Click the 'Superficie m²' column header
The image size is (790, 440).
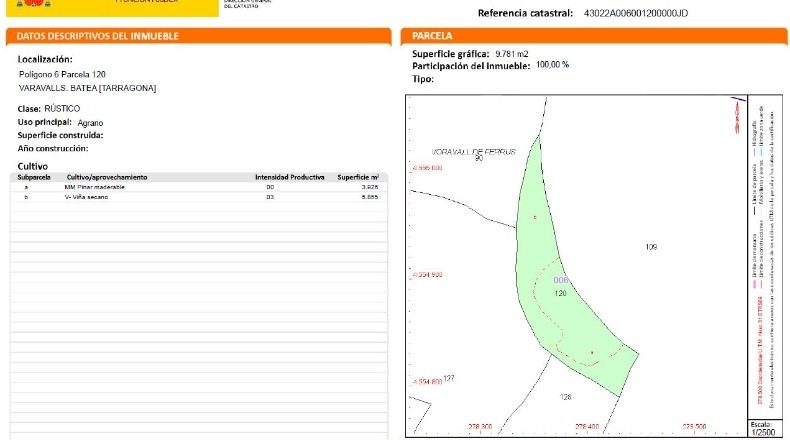point(358,177)
